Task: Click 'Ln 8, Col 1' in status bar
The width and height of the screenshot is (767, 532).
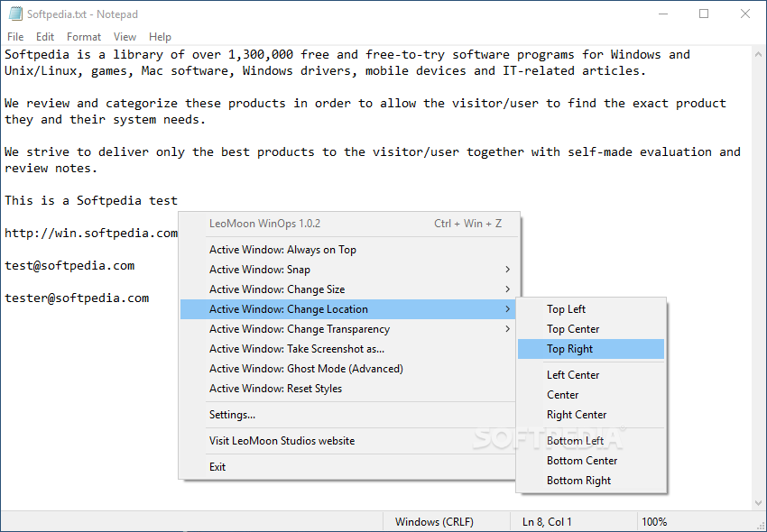Action: 547,522
